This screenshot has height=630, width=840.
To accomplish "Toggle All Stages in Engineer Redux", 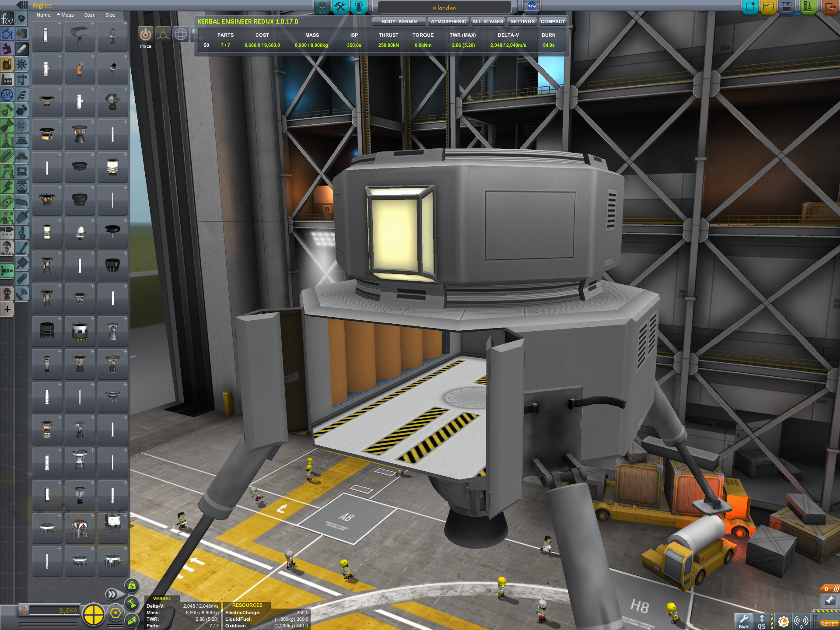I will tap(488, 21).
